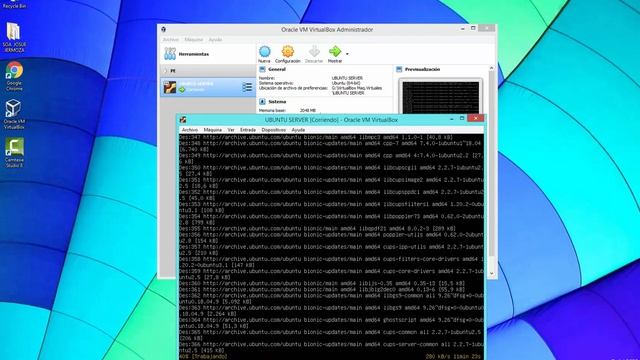This screenshot has width=640, height=360.
Task: Click the UBUNTU SERVER window title icon
Action: pyautogui.click(x=183, y=120)
